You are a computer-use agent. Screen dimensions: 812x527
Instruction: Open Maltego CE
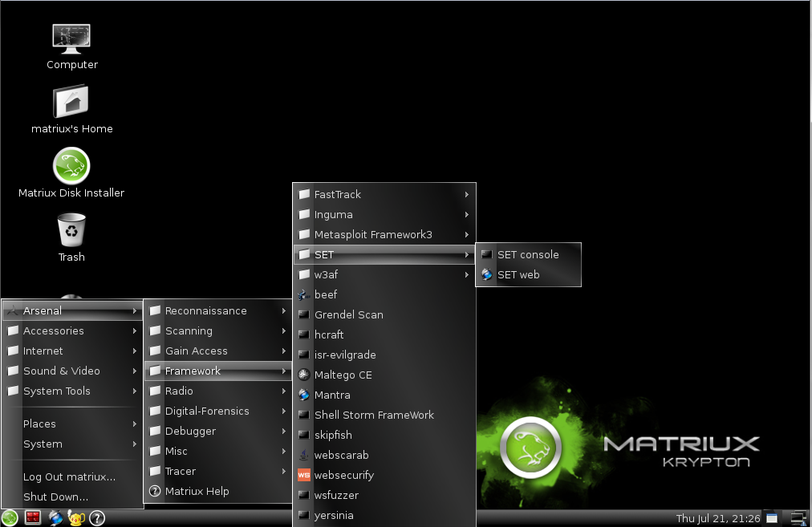(x=343, y=375)
